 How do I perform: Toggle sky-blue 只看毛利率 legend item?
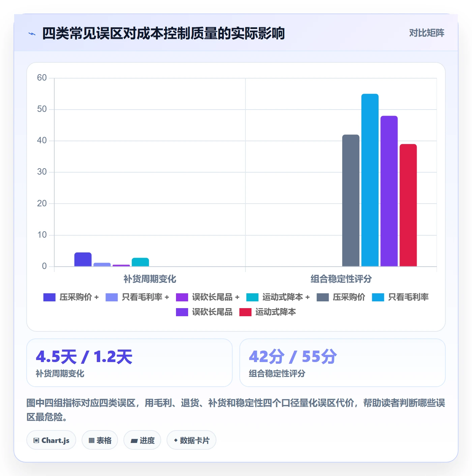pyautogui.click(x=400, y=297)
